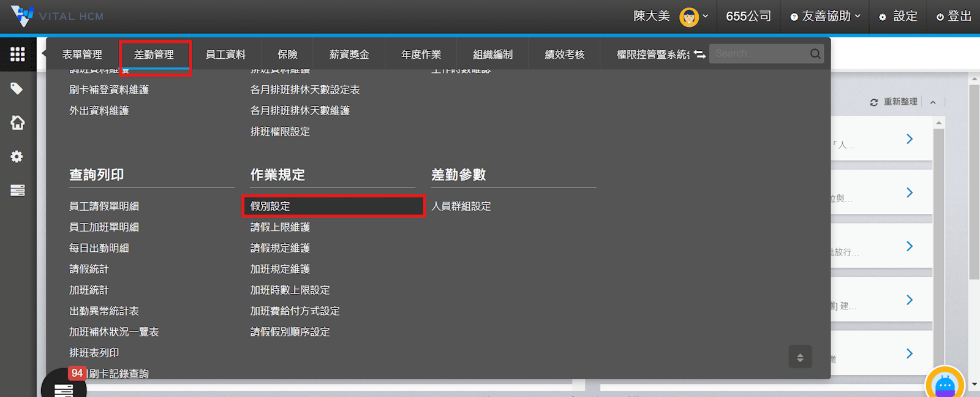Open 刷卡補登資料維護 menu item
Image resolution: width=980 pixels, height=397 pixels.
point(109,90)
